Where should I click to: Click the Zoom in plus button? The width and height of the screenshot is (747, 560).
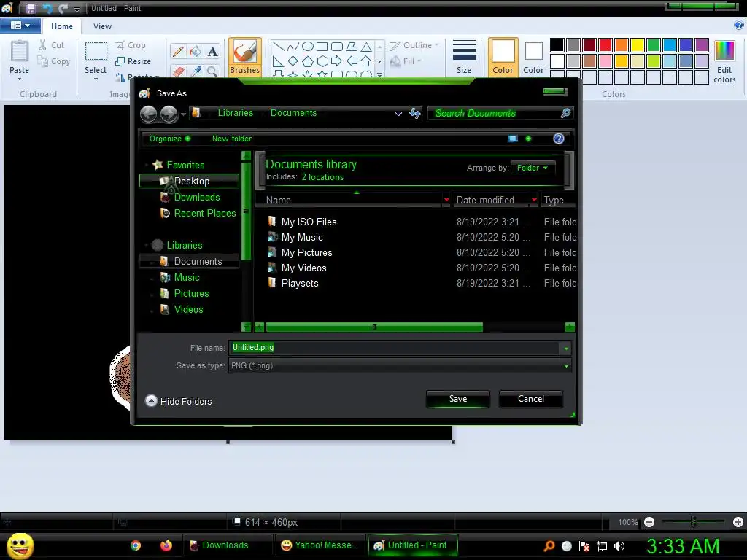coord(738,522)
